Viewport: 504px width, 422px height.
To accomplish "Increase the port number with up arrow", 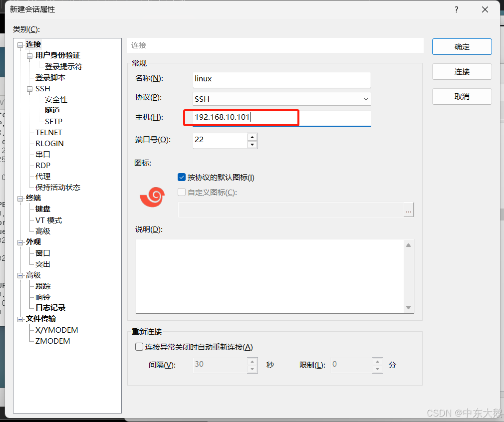I will tap(252, 137).
